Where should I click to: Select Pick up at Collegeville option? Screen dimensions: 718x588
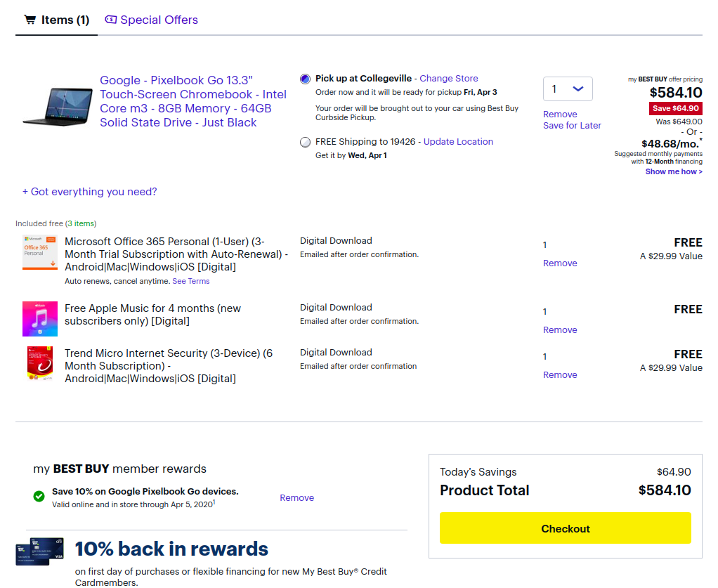[x=305, y=79]
